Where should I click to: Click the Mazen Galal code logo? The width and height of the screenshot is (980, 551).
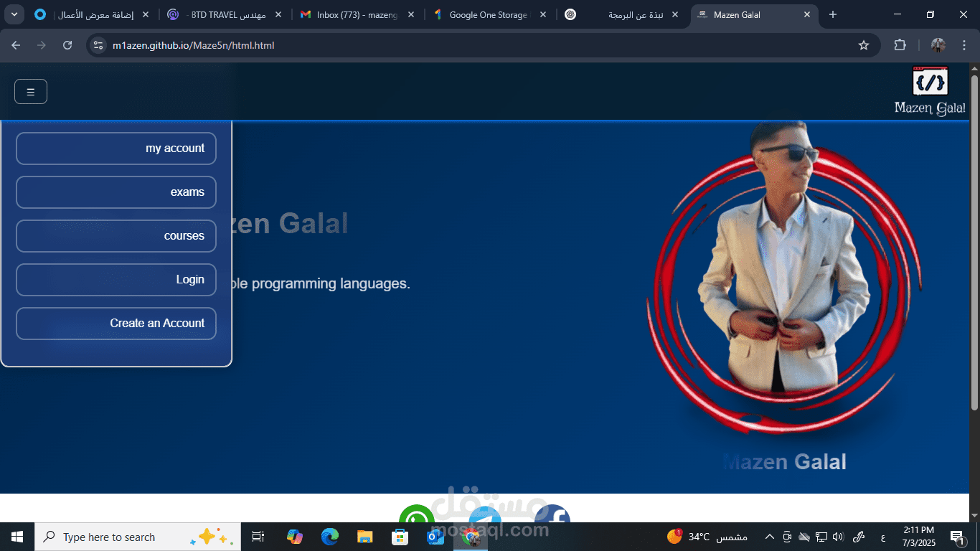(930, 91)
